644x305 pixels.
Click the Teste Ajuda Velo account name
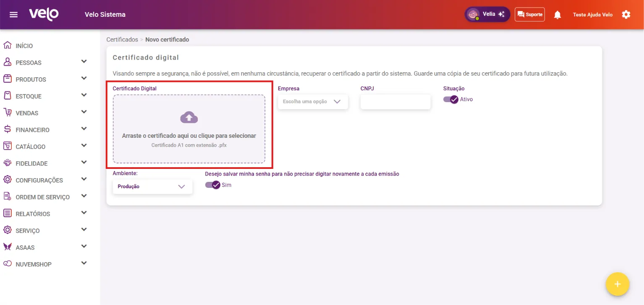[x=593, y=15]
